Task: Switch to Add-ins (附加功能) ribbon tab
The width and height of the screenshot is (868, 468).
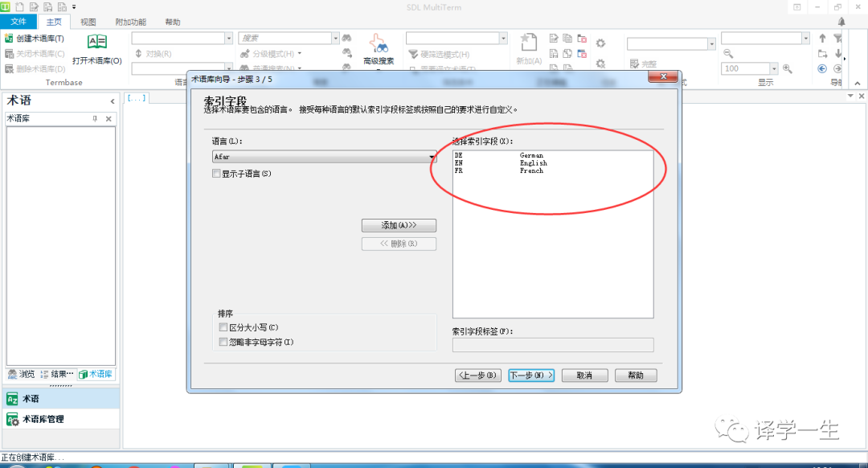Action: tap(131, 23)
